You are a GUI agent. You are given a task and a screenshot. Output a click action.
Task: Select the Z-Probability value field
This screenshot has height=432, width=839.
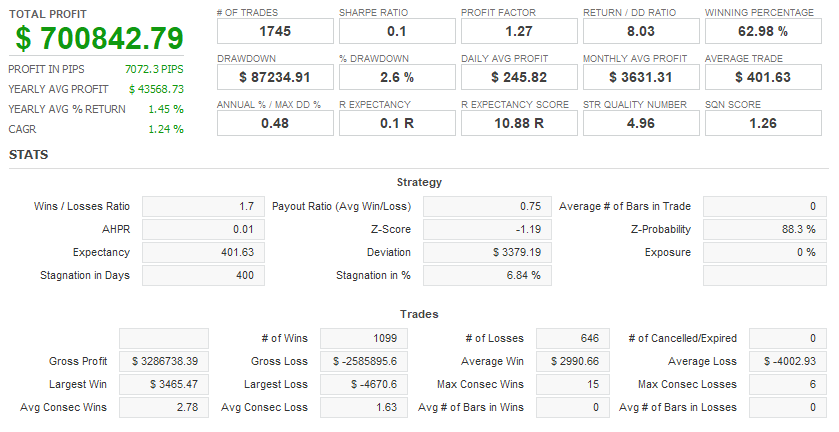click(x=763, y=230)
